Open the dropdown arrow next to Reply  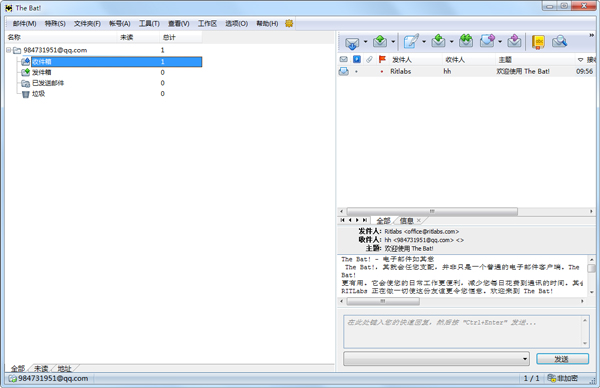point(452,41)
